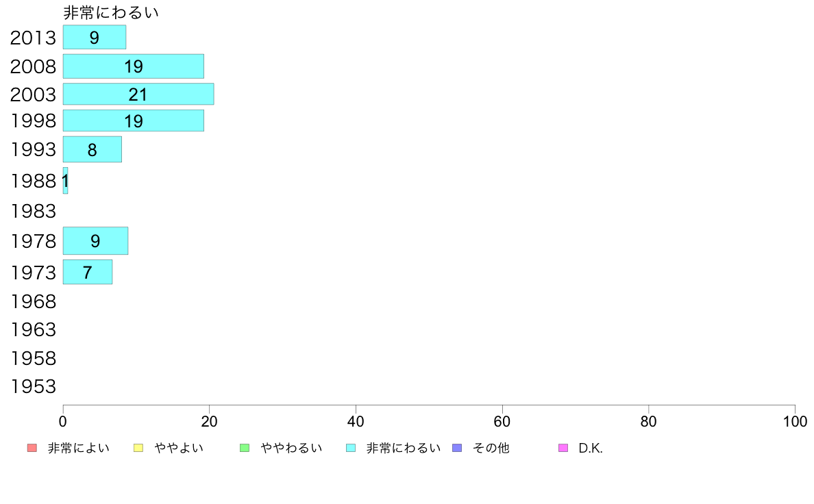Image resolution: width=814 pixels, height=504 pixels.
Task: Click the 非常にわるい chart title
Action: [x=110, y=12]
